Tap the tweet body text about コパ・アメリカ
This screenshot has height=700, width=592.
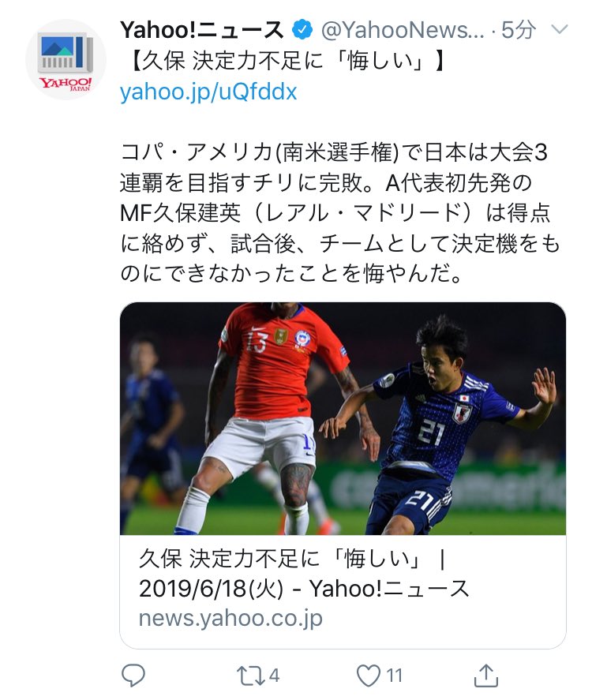[x=339, y=213]
